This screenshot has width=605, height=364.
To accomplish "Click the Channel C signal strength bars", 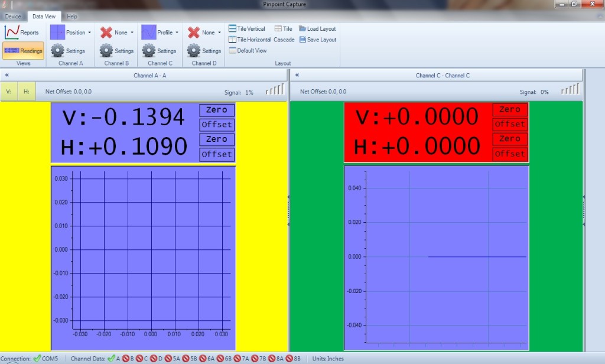I will pyautogui.click(x=570, y=90).
